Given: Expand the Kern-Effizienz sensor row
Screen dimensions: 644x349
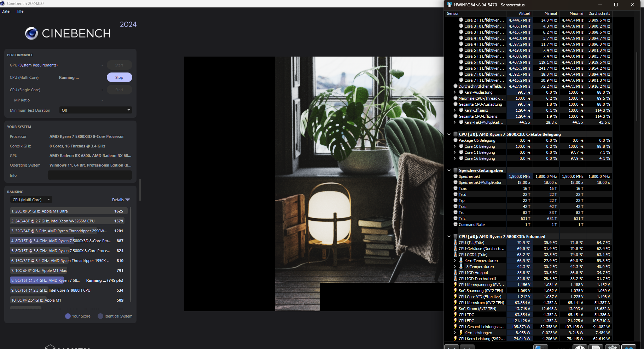Looking at the screenshot, I should [x=454, y=110].
